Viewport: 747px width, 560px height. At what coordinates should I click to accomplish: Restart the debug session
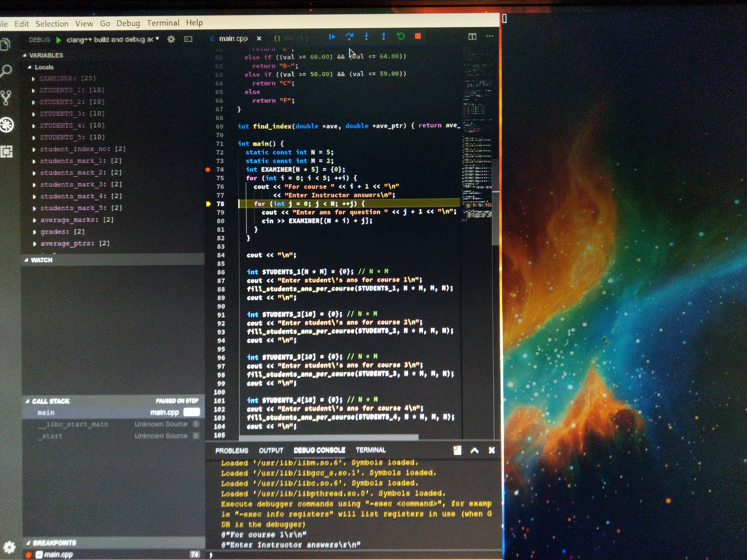pyautogui.click(x=401, y=37)
